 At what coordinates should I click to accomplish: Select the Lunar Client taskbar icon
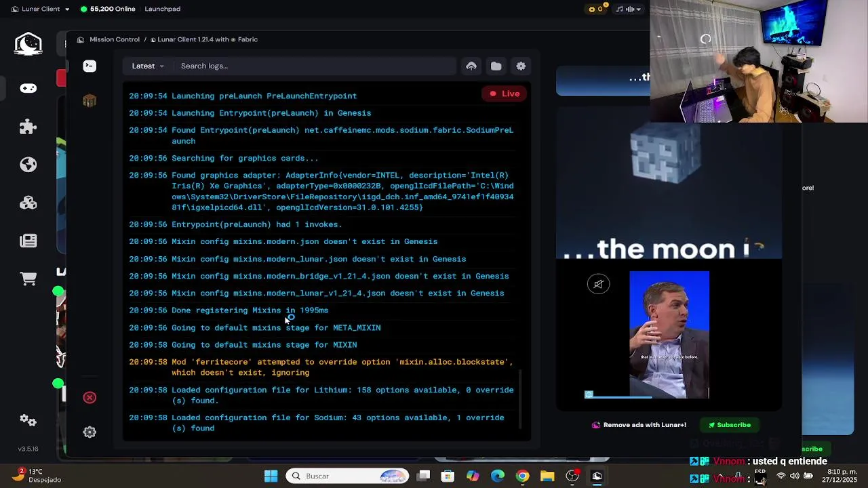[x=597, y=476]
